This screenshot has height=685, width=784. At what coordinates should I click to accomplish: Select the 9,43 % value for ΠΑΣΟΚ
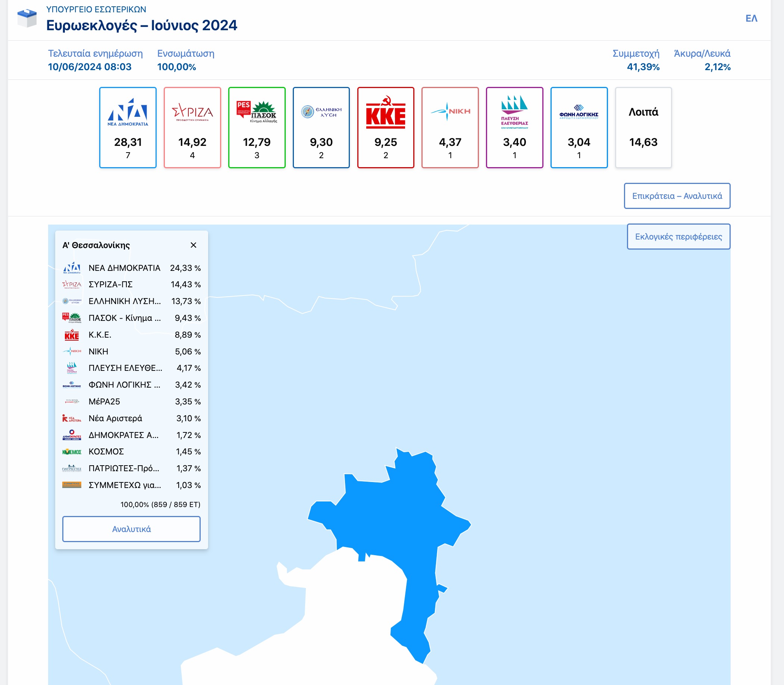pos(188,318)
